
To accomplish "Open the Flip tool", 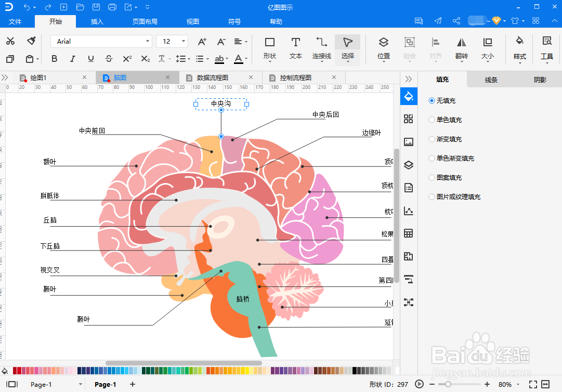I will 461,49.
